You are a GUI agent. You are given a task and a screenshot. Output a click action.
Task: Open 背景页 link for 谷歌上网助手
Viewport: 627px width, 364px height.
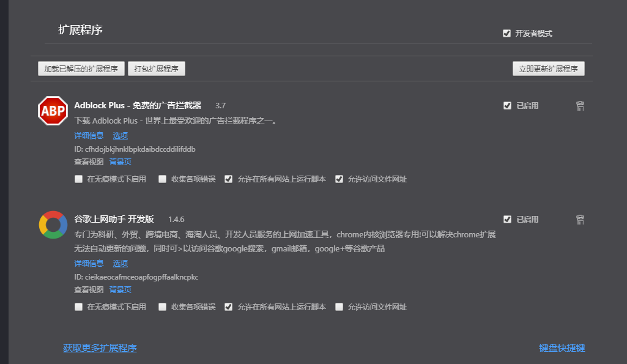click(121, 289)
